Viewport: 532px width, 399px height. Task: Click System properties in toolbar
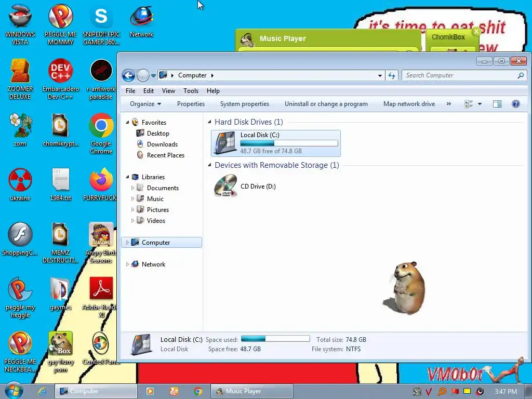245,104
